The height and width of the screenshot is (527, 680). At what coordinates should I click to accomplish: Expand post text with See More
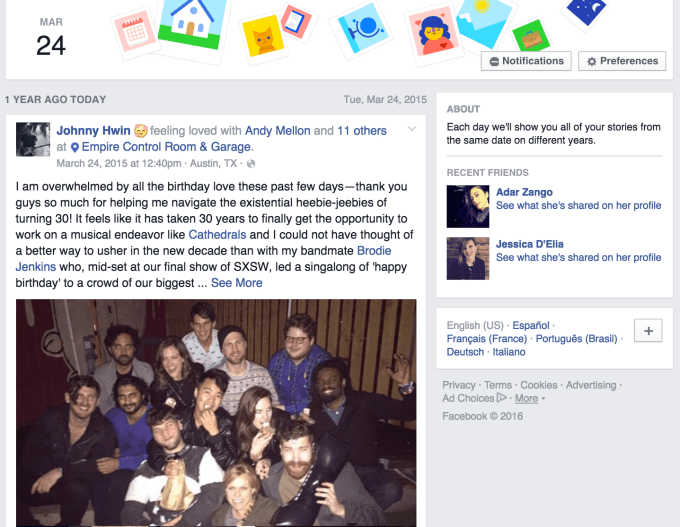coord(236,283)
